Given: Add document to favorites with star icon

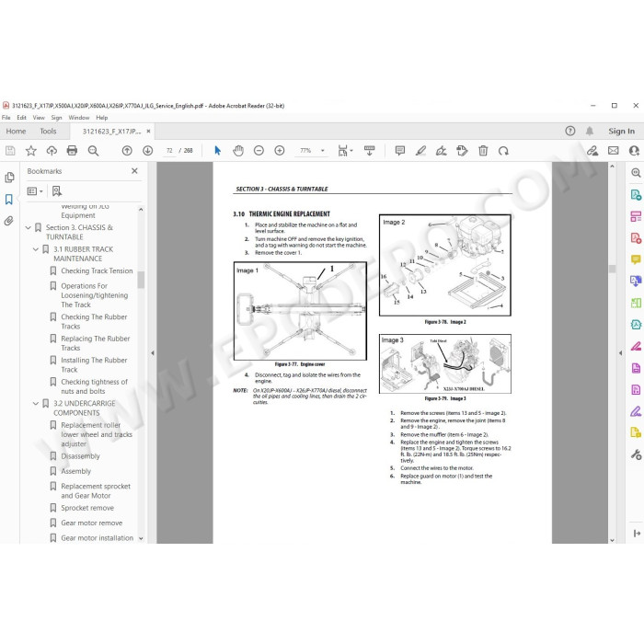Looking at the screenshot, I should pyautogui.click(x=30, y=151).
